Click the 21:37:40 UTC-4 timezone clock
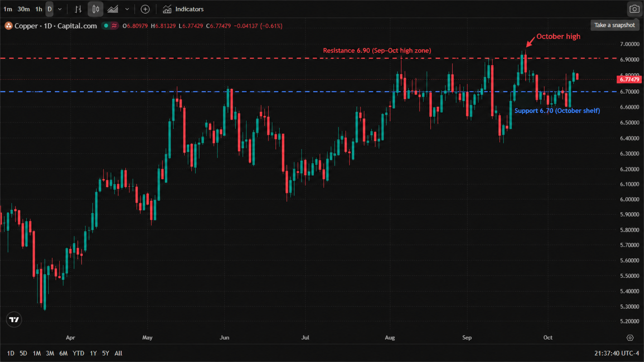 (616, 353)
